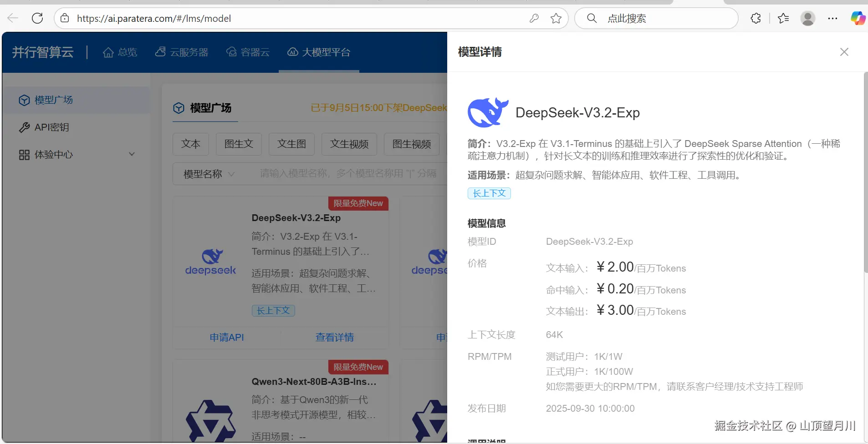Open the 模型名称 filter dropdown
868x444 pixels.
click(x=209, y=174)
